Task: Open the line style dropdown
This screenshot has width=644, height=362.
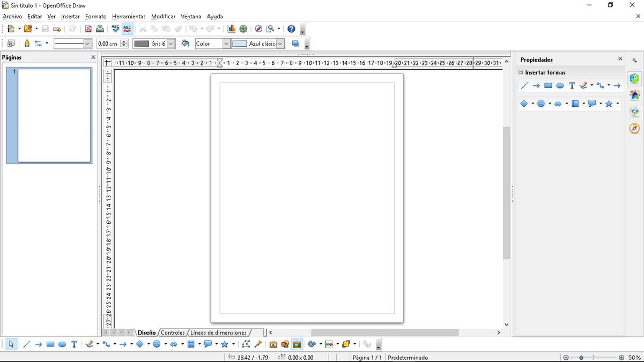Action: click(x=87, y=43)
